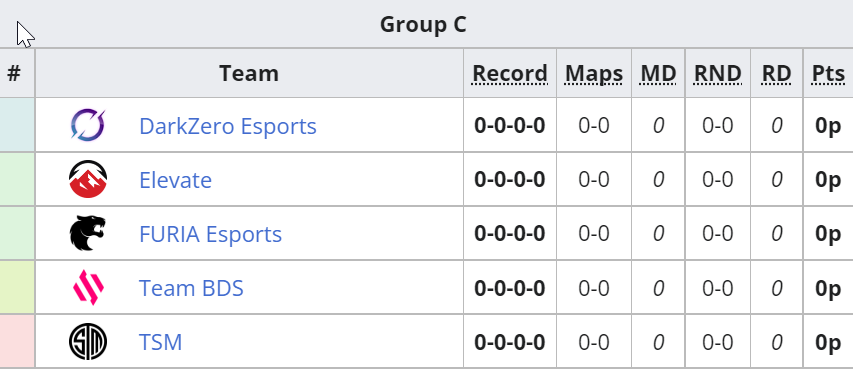Viewport: 853px width, 369px height.
Task: Click the Record column header
Action: point(510,73)
